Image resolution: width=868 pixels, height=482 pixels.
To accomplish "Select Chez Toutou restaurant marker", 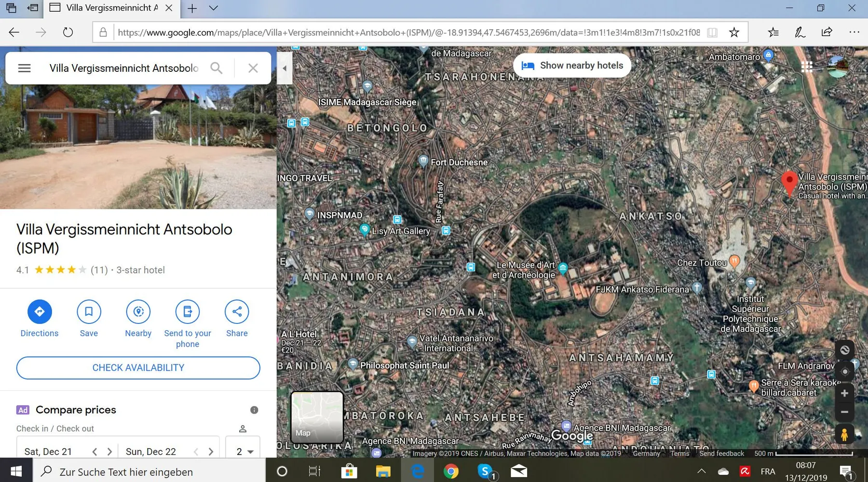I will (x=734, y=261).
